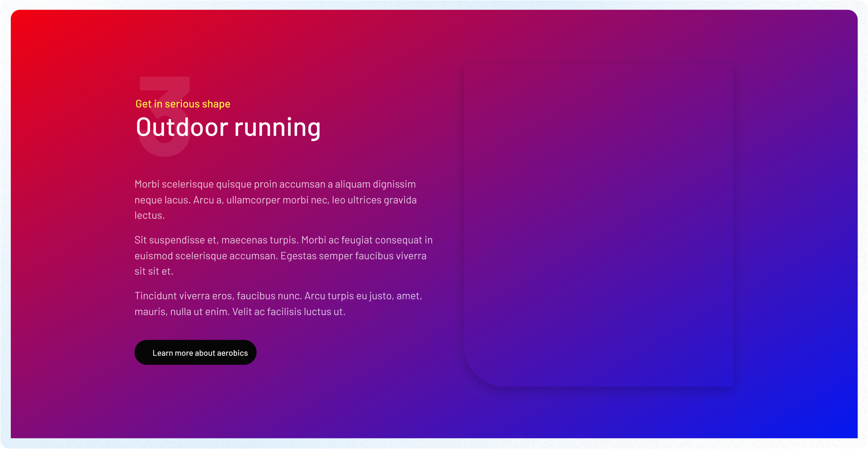Screen dimensions: 868x449
Task: Click the words Learn more in the button
Action: [172, 353]
